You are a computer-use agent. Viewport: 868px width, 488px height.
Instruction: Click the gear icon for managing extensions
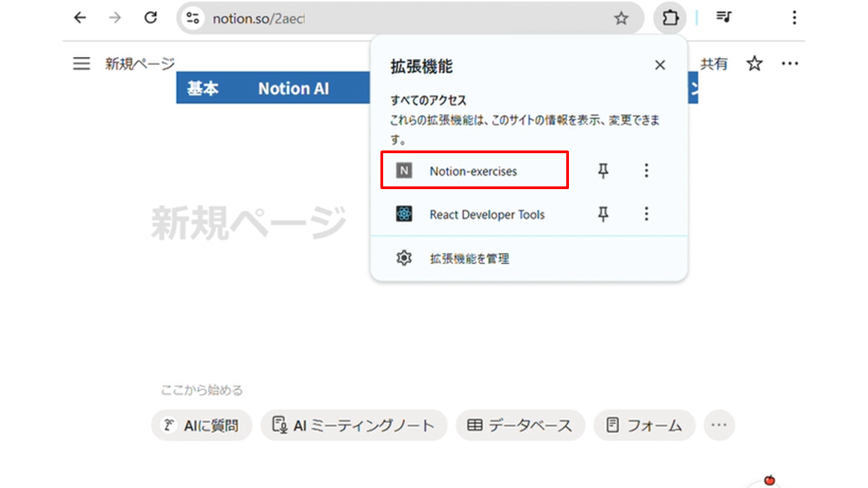[404, 258]
